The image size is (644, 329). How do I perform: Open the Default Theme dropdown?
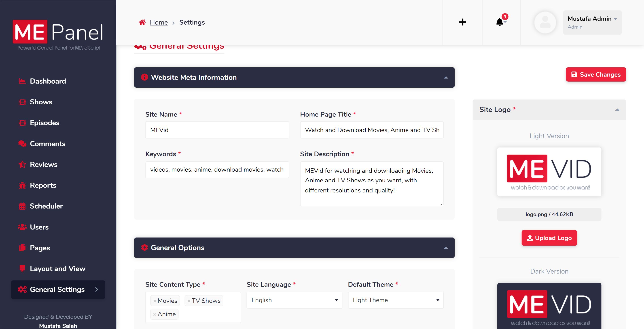tap(396, 300)
